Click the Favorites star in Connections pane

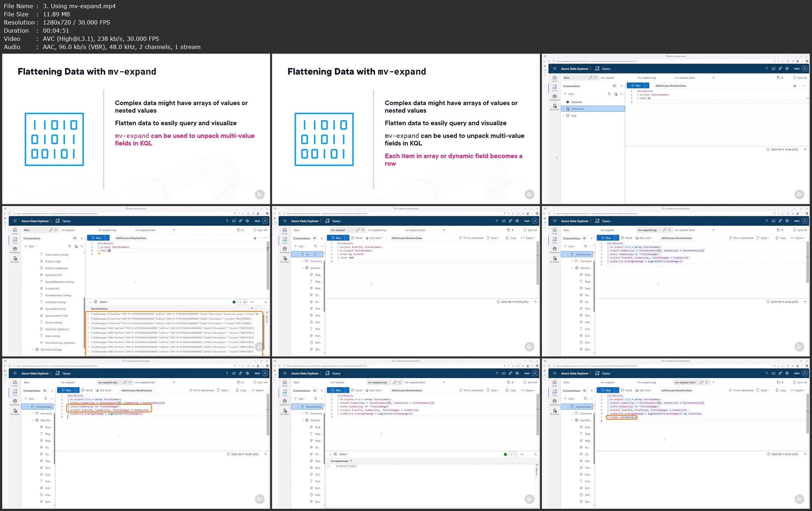click(x=568, y=102)
